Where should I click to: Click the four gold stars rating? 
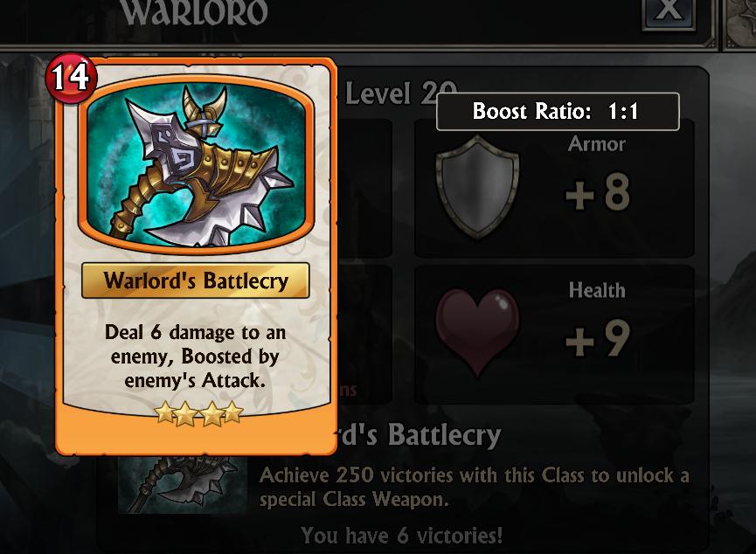[198, 413]
